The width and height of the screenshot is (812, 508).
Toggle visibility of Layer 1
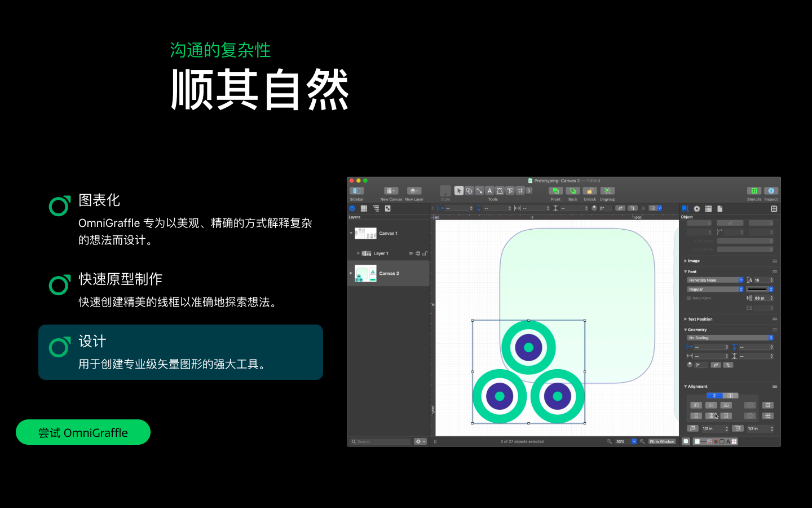click(x=411, y=253)
